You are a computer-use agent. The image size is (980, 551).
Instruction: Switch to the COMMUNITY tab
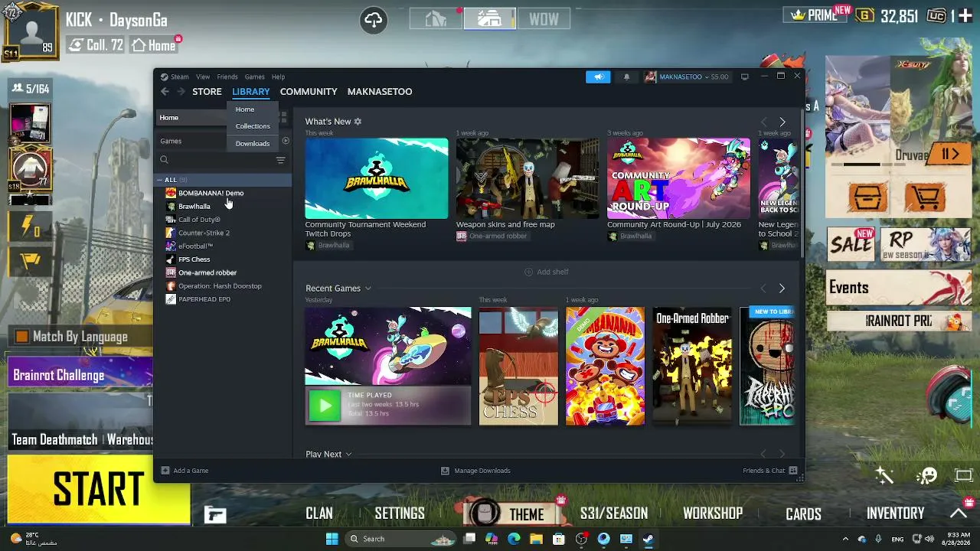[309, 92]
